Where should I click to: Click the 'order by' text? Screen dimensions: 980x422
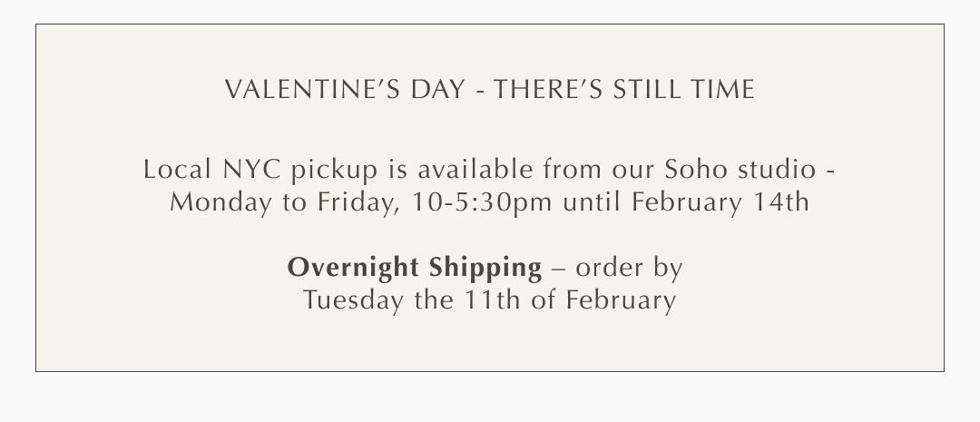pyautogui.click(x=629, y=268)
